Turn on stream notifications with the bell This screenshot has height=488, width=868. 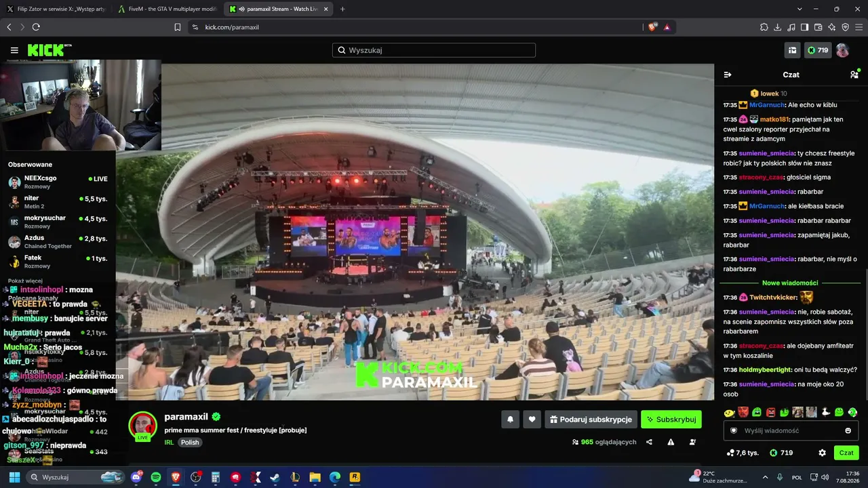511,420
